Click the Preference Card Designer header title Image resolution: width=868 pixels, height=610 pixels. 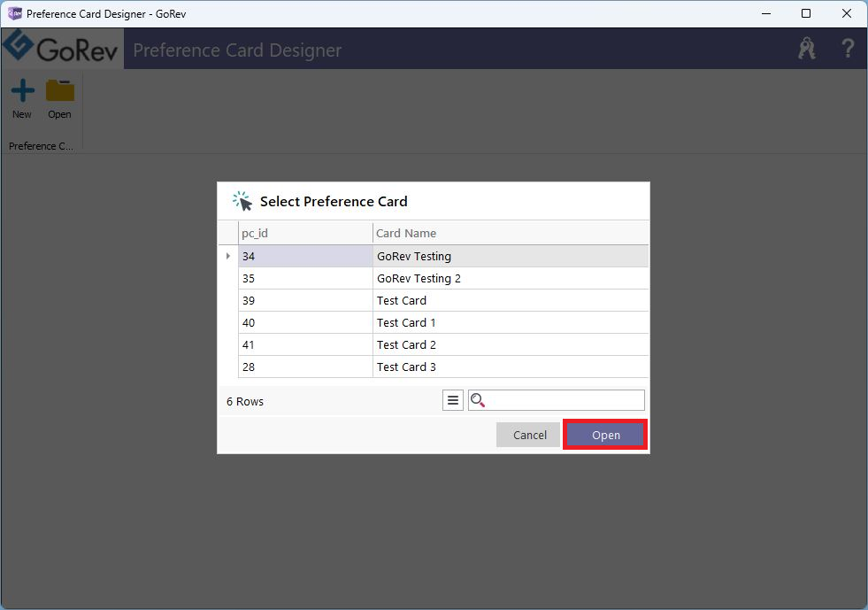click(x=237, y=50)
